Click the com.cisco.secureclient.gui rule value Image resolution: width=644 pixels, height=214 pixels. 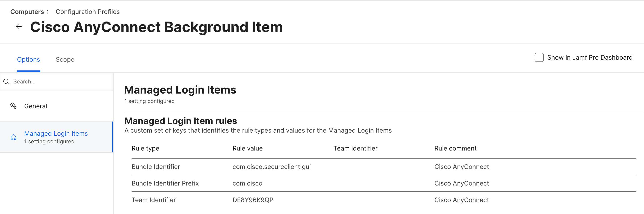[x=271, y=167]
